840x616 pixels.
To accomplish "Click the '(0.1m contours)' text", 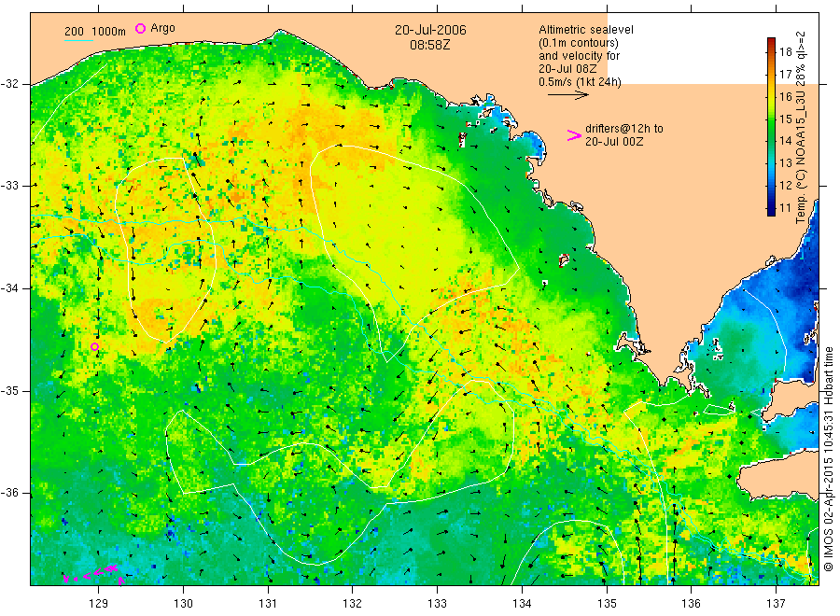I will tap(579, 43).
